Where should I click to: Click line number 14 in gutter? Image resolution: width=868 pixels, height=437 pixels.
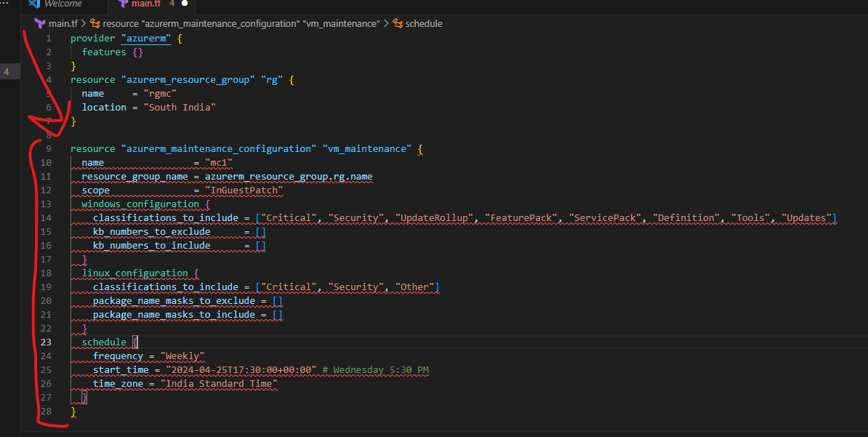(x=46, y=218)
